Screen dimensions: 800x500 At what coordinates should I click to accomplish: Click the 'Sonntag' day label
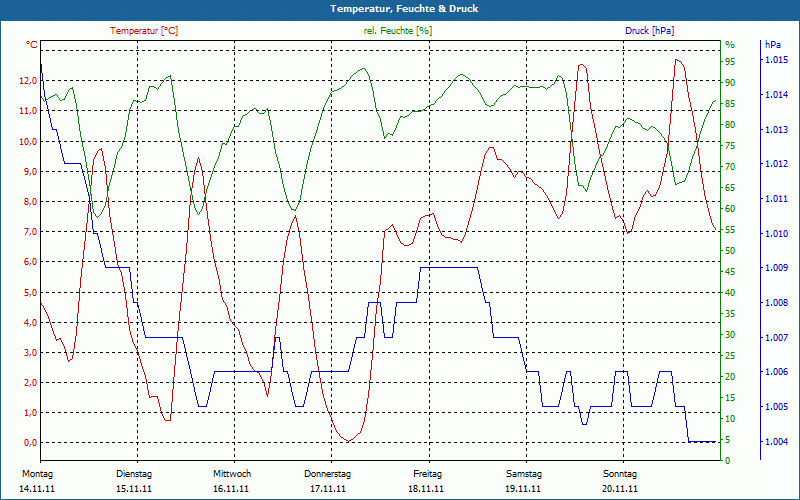(620, 473)
